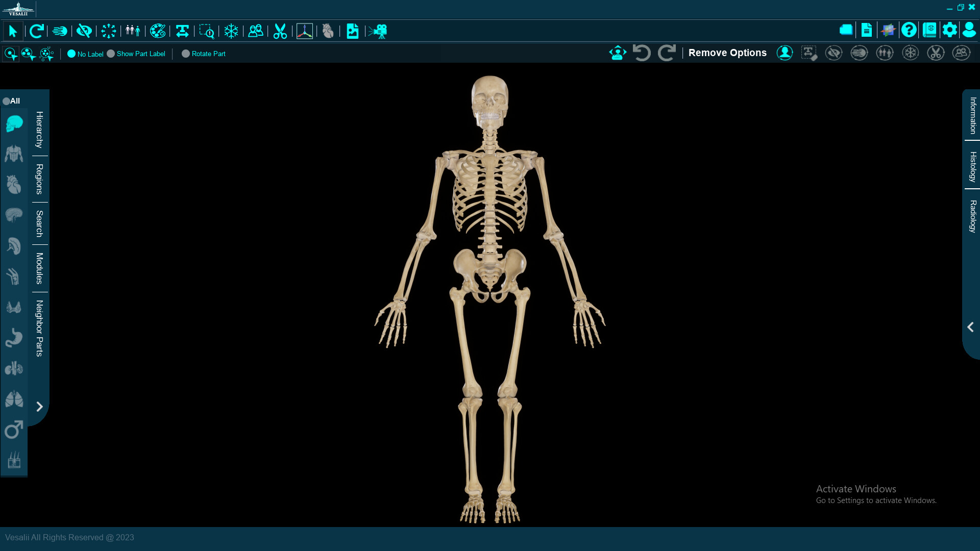Open the Muscular system from the sidebar
980x551 pixels.
[x=13, y=154]
